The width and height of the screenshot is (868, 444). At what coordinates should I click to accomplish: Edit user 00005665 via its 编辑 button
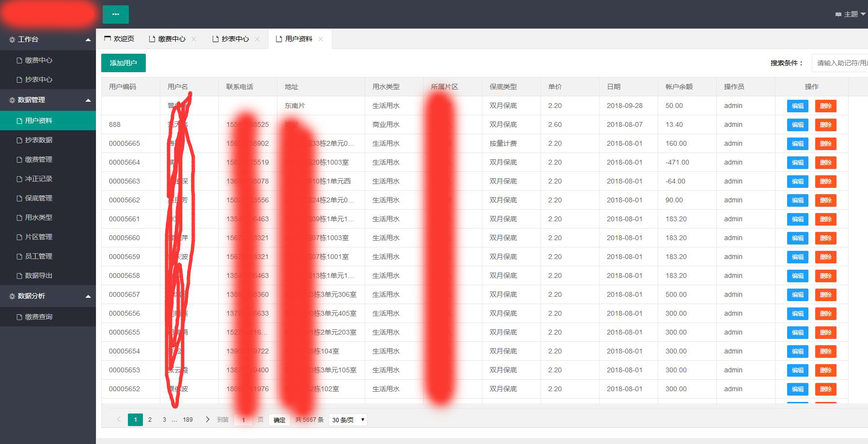(797, 143)
